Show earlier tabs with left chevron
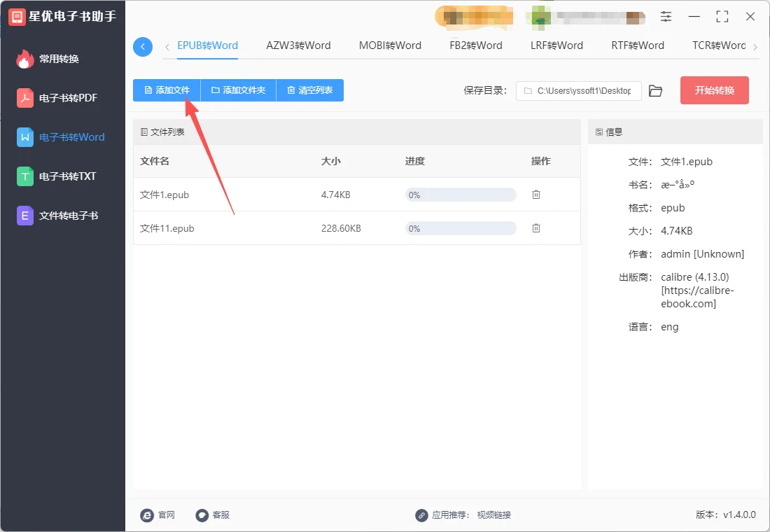The image size is (770, 532). click(x=167, y=47)
